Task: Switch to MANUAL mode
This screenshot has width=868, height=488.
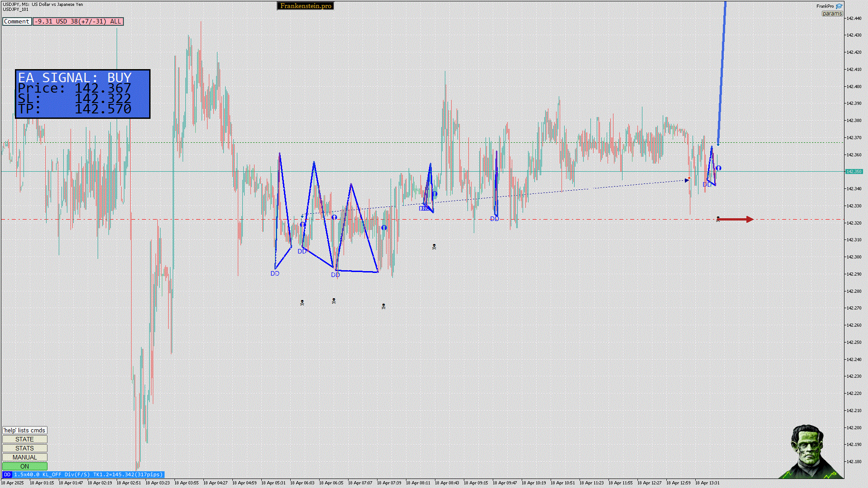Action: click(24, 457)
